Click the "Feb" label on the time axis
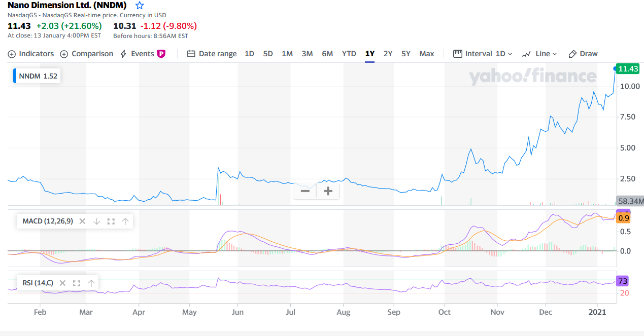 (40, 312)
